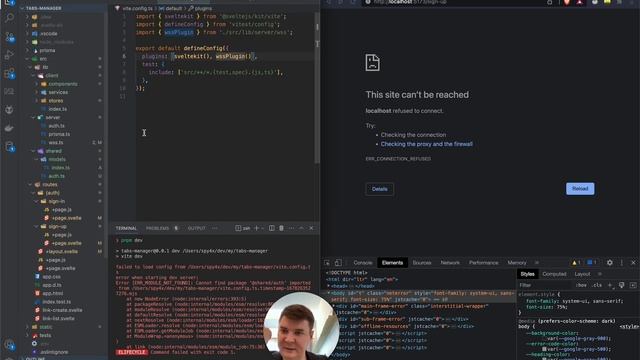Click the sad page error icon

pos(372,62)
